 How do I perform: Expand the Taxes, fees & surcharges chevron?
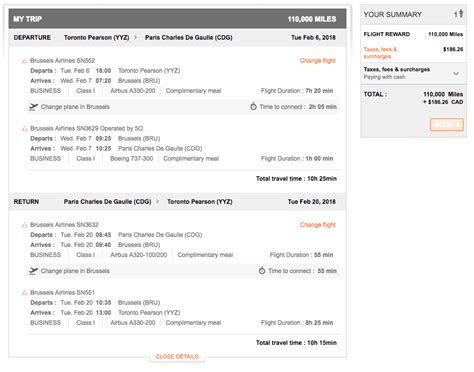(456, 73)
